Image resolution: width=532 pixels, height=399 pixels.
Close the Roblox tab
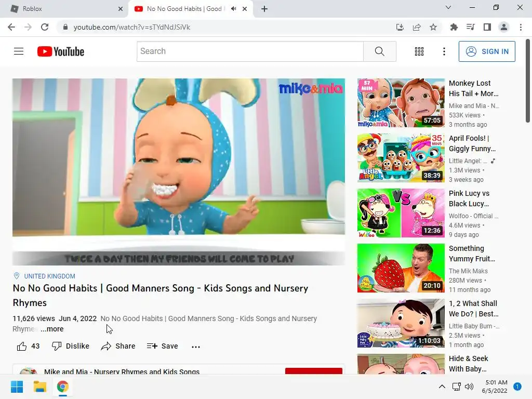pos(121,9)
